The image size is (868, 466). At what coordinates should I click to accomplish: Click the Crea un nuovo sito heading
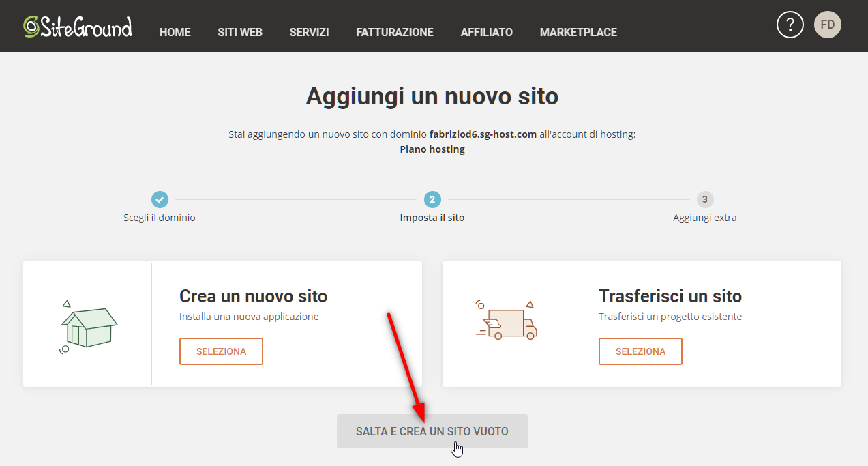[x=254, y=296]
